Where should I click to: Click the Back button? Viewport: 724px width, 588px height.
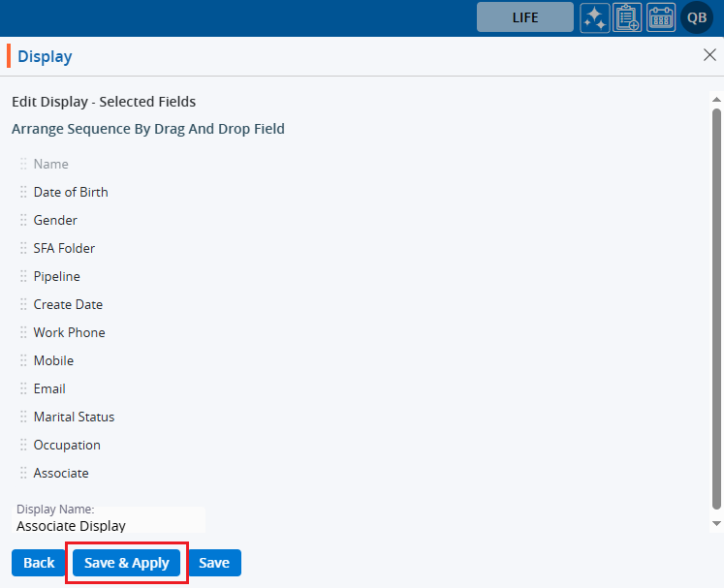(39, 563)
